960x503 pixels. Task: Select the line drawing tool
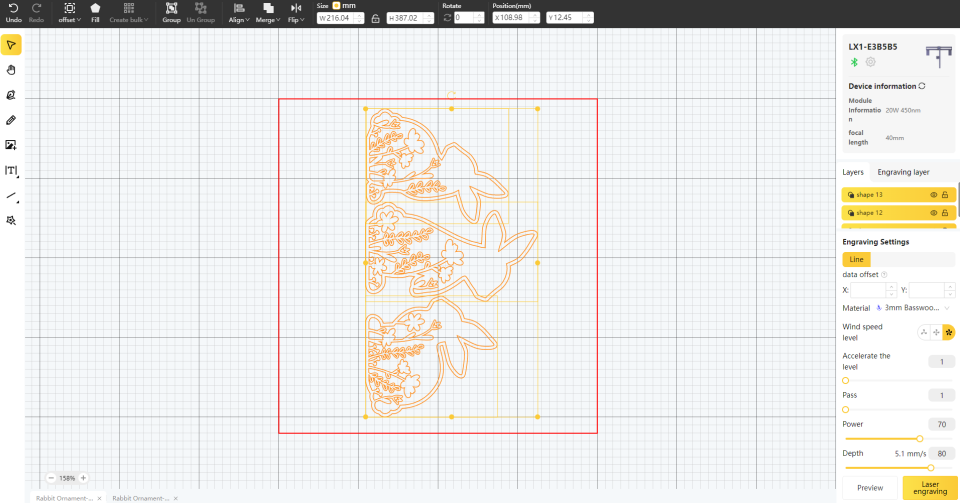pyautogui.click(x=11, y=196)
